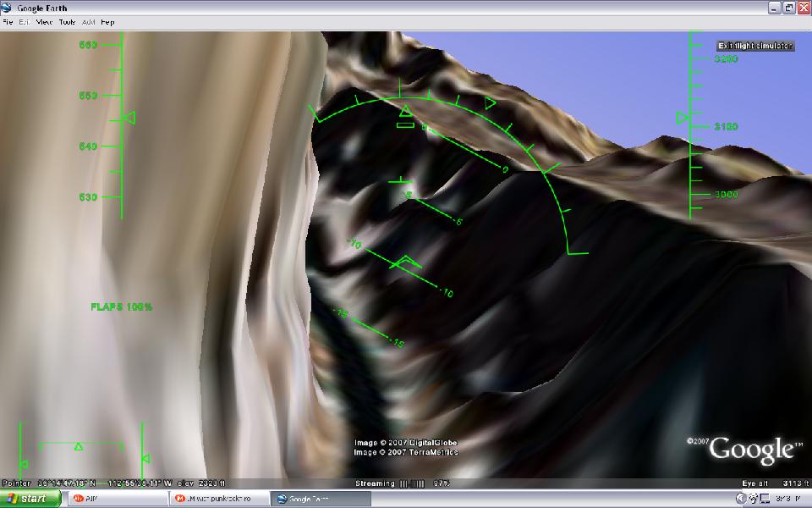This screenshot has height=508, width=812.
Task: Click the altitude indicator arrow on right scale
Action: point(683,117)
